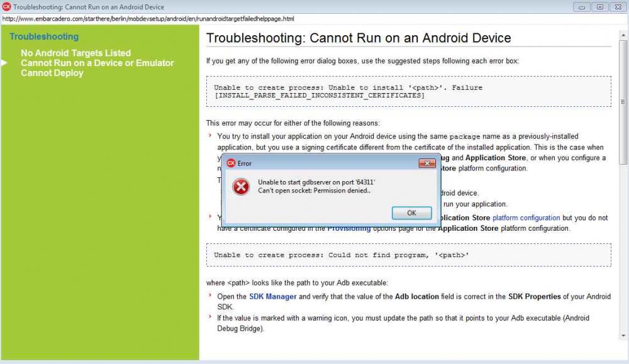
Task: Click the page scrollbar down arrow
Action: coord(623,336)
